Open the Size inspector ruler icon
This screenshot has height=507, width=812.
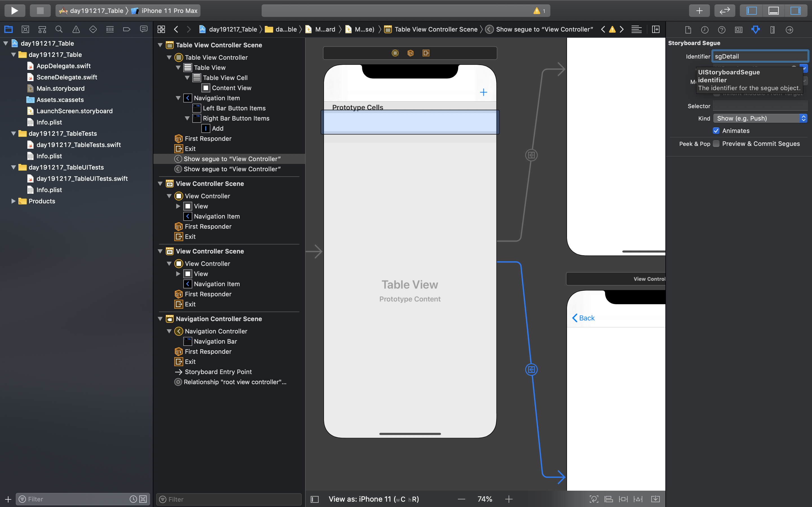click(773, 30)
